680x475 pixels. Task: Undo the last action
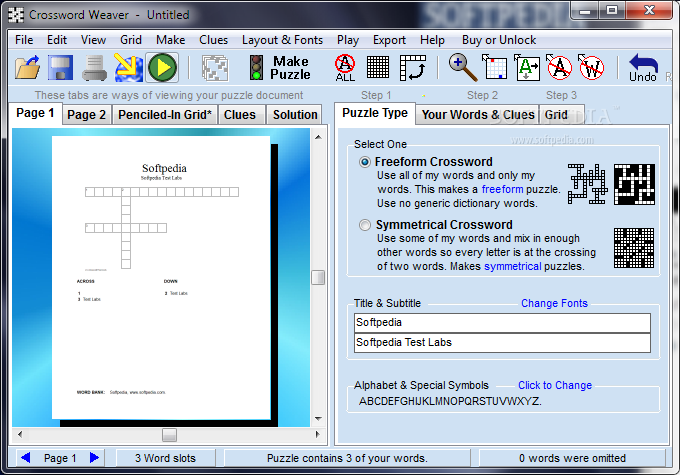pos(643,68)
